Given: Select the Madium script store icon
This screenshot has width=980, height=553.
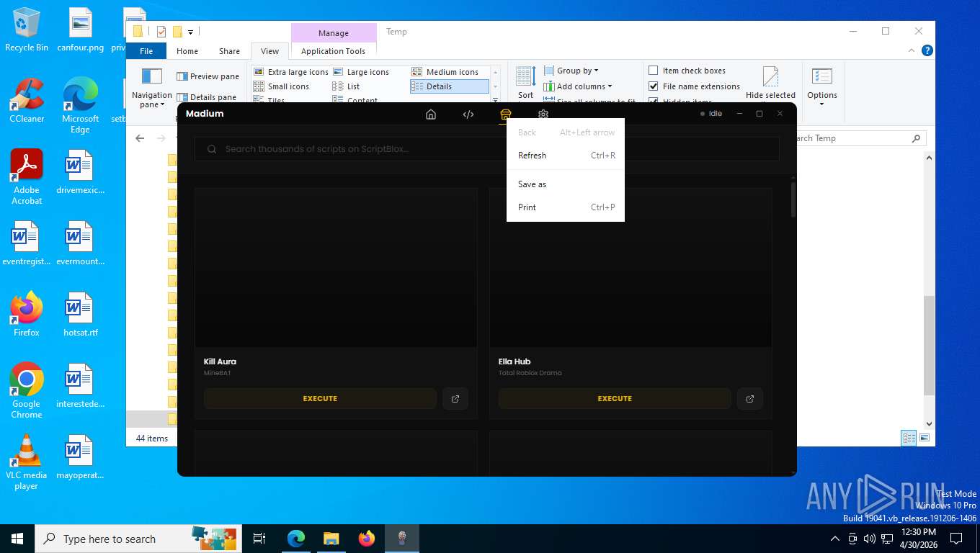Looking at the screenshot, I should click(x=506, y=114).
